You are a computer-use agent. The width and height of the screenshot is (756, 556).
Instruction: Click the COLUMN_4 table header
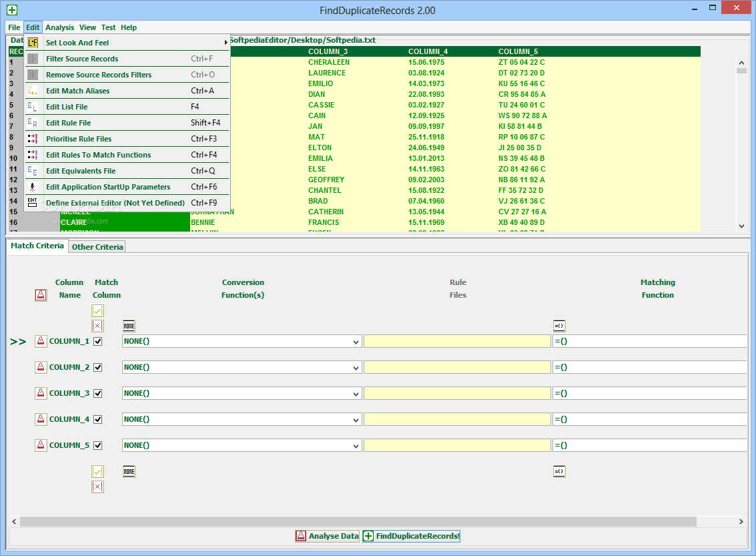pyautogui.click(x=428, y=51)
